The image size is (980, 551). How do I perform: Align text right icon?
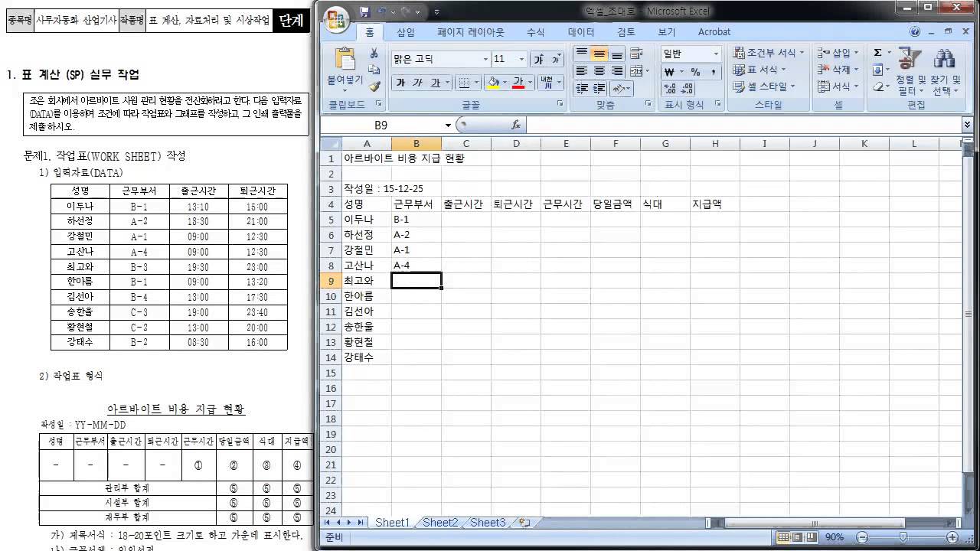pos(617,71)
